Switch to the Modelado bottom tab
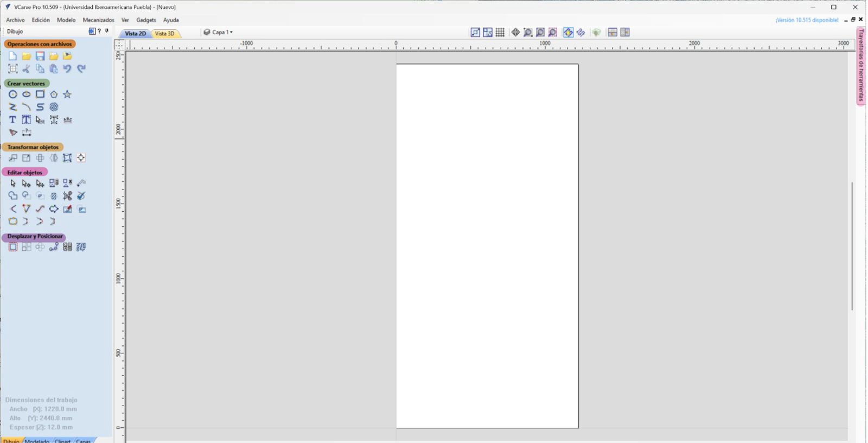The image size is (868, 443). 37,440
